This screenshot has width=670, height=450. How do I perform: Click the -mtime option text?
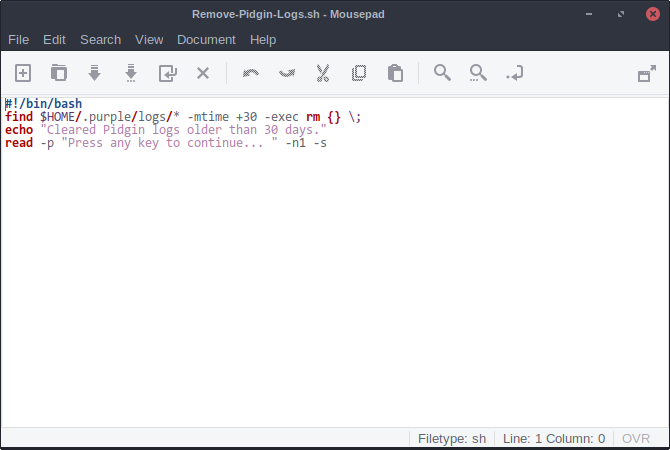click(208, 117)
